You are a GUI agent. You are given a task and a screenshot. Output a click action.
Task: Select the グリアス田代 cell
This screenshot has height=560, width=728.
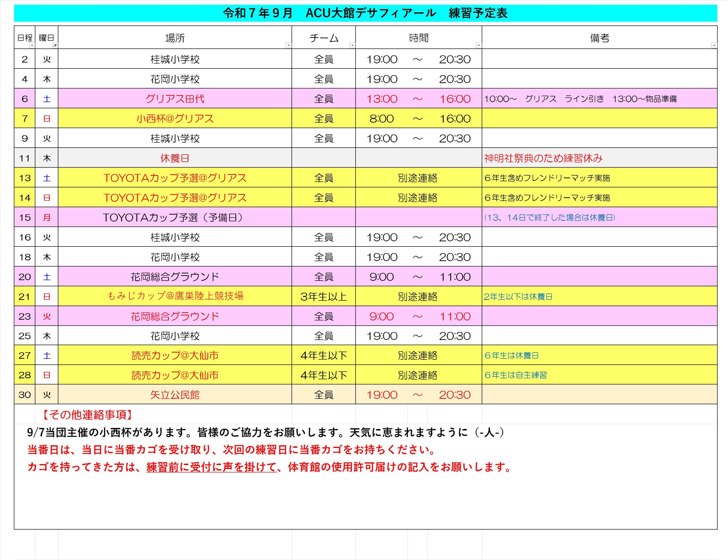click(175, 99)
